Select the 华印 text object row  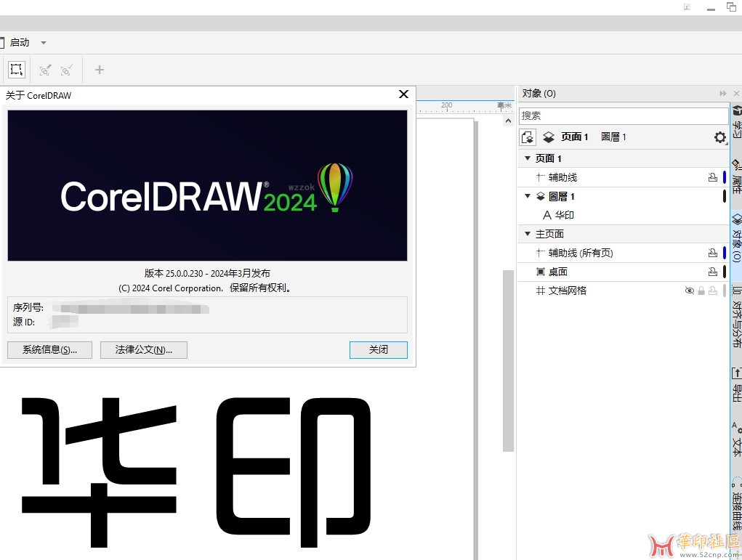point(624,215)
